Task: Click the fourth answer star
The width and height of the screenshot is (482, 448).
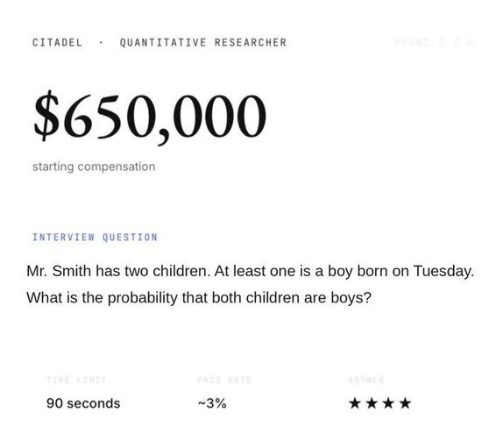Action: point(405,402)
